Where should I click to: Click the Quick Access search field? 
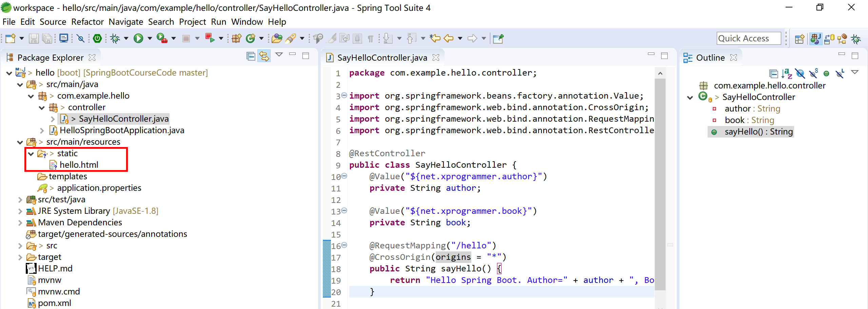pos(748,39)
